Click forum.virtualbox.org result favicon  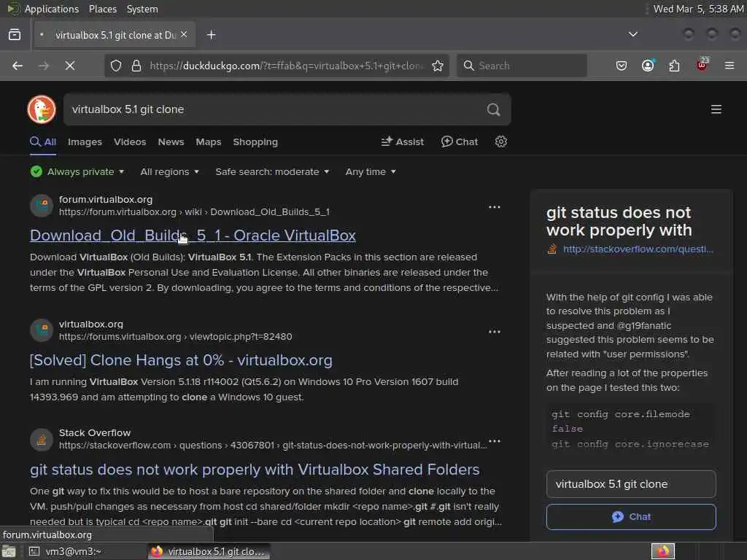coord(42,206)
